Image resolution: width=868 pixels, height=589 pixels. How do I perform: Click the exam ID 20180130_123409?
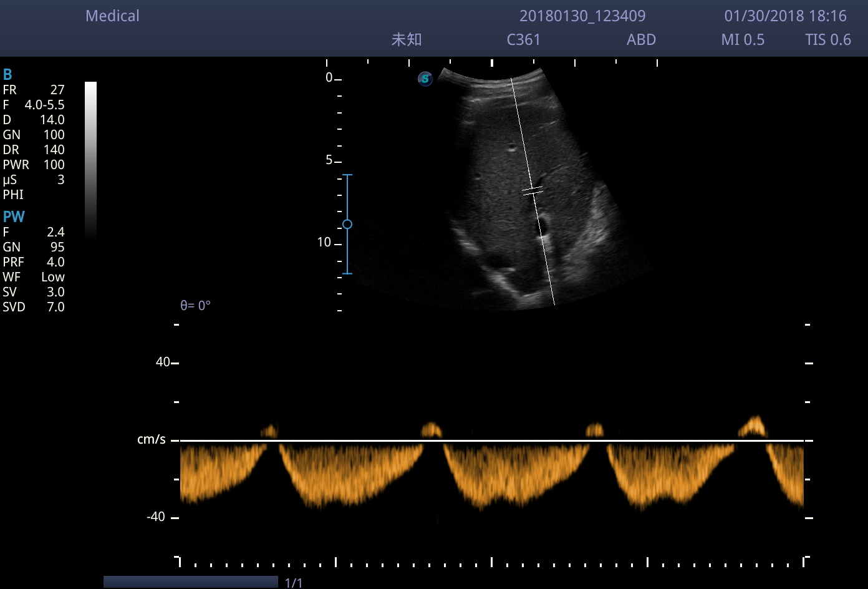[582, 16]
